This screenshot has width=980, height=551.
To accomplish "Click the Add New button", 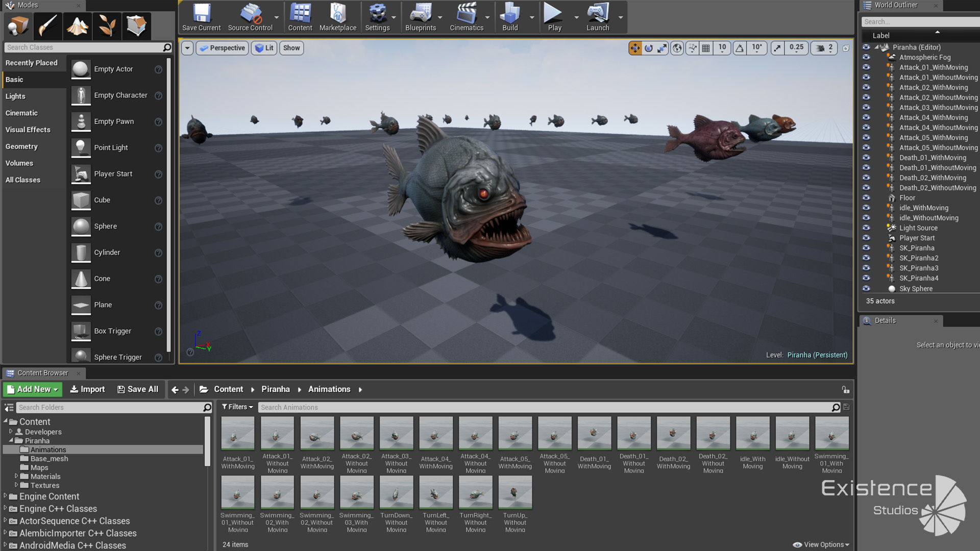I will (33, 389).
